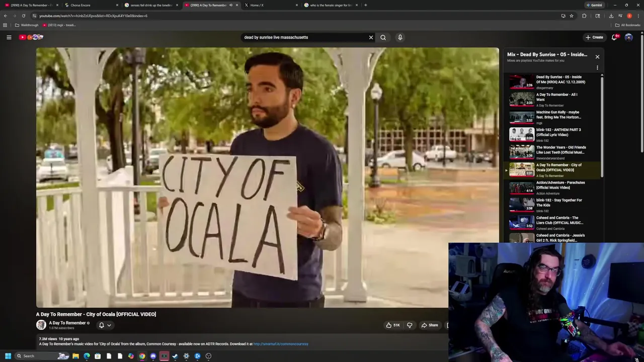Reload the current page
Screen dimensions: 644x362
tap(23, 16)
